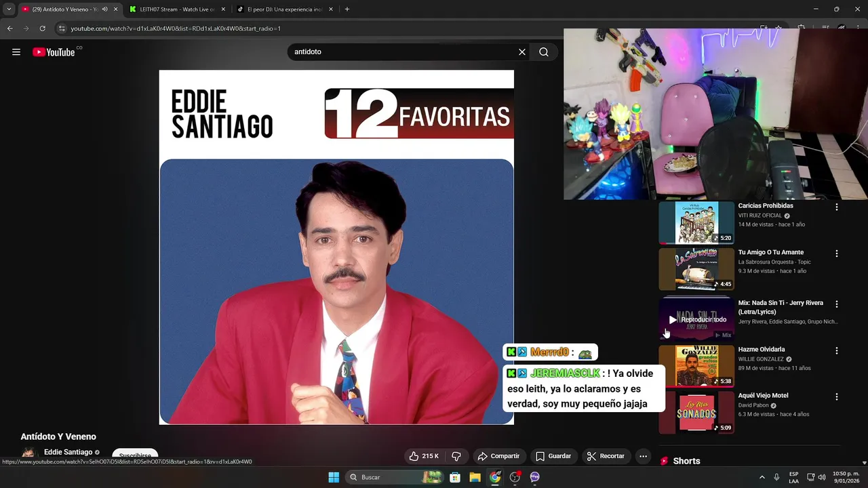Clear the search box with the X
Viewport: 868px width, 488px height.
coord(522,52)
